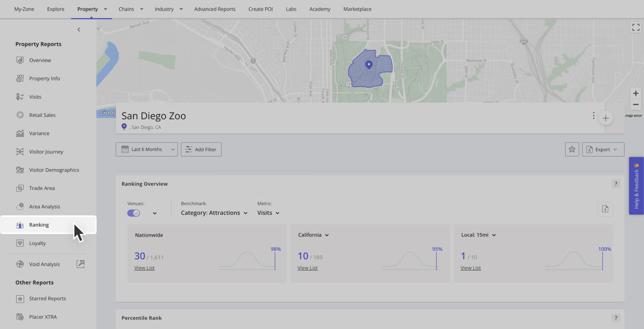Click the Loyalty heart icon
Image resolution: width=644 pixels, height=329 pixels.
pos(20,243)
